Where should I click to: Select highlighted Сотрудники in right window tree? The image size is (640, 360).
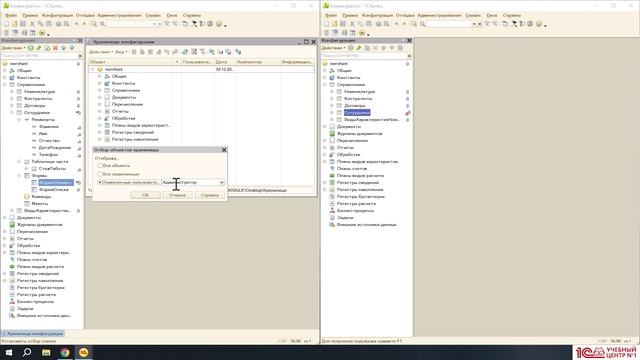[x=357, y=112]
